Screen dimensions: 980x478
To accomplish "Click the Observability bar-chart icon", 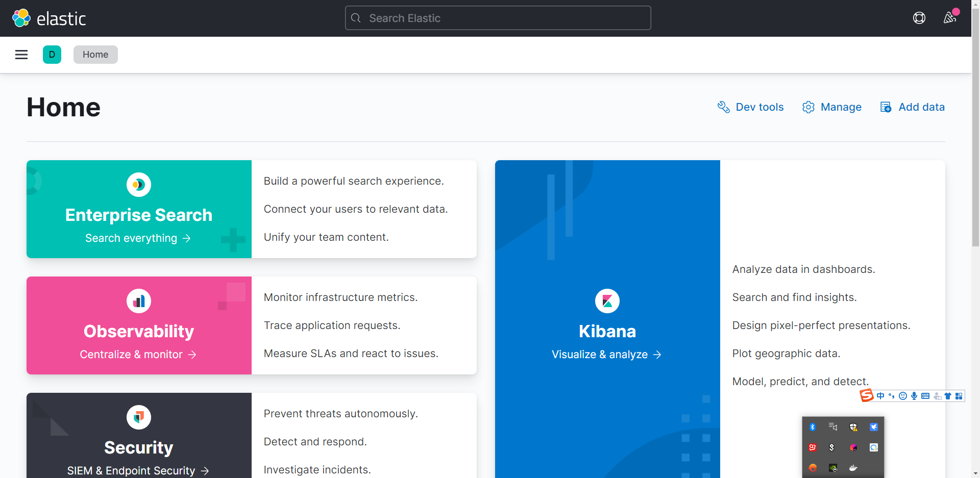I will (138, 301).
